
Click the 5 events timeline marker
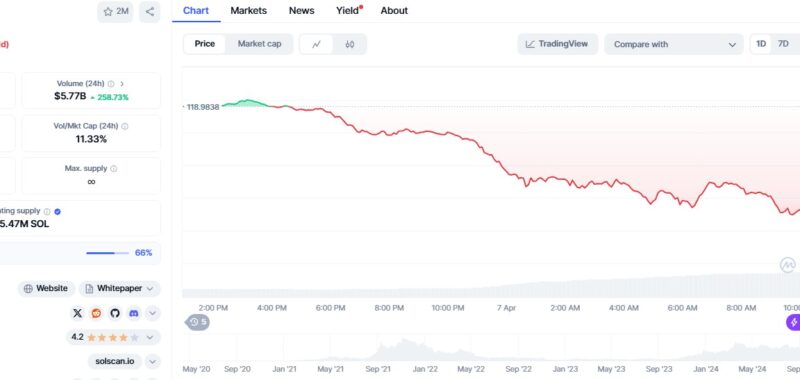point(197,322)
